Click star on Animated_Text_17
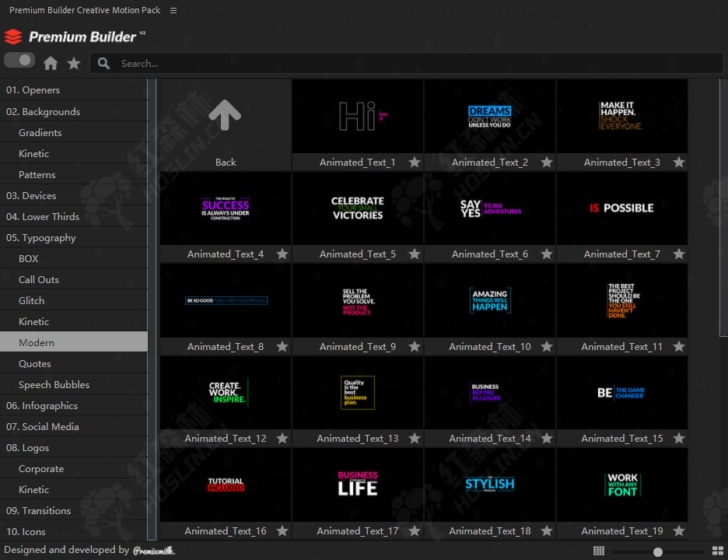 click(415, 530)
